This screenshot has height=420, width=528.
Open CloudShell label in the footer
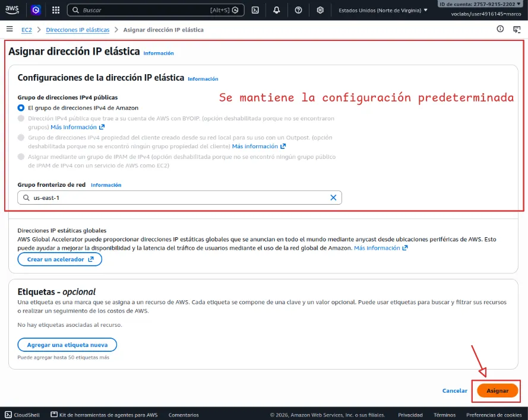point(27,415)
